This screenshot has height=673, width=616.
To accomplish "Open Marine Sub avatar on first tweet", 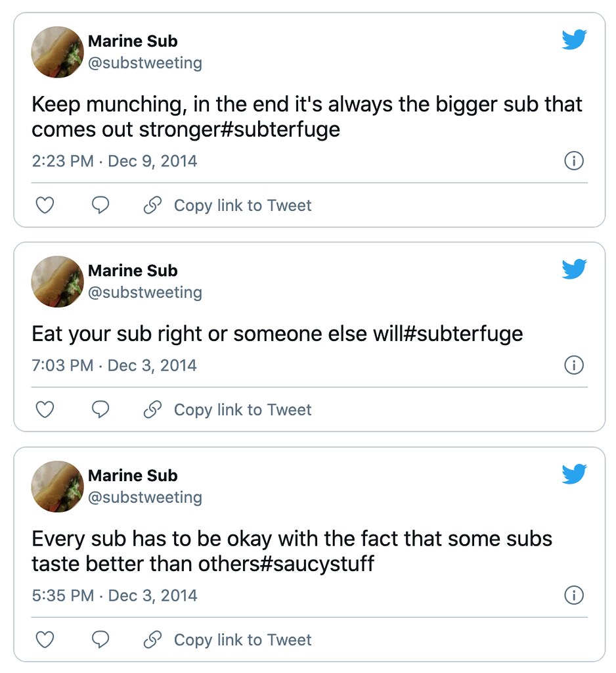I will tap(58, 52).
